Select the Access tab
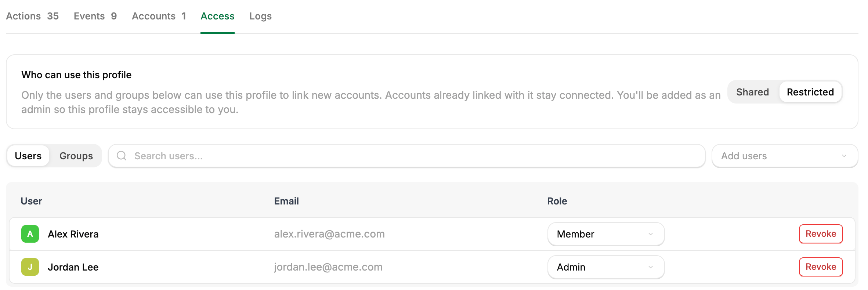The image size is (868, 290). pos(217,16)
